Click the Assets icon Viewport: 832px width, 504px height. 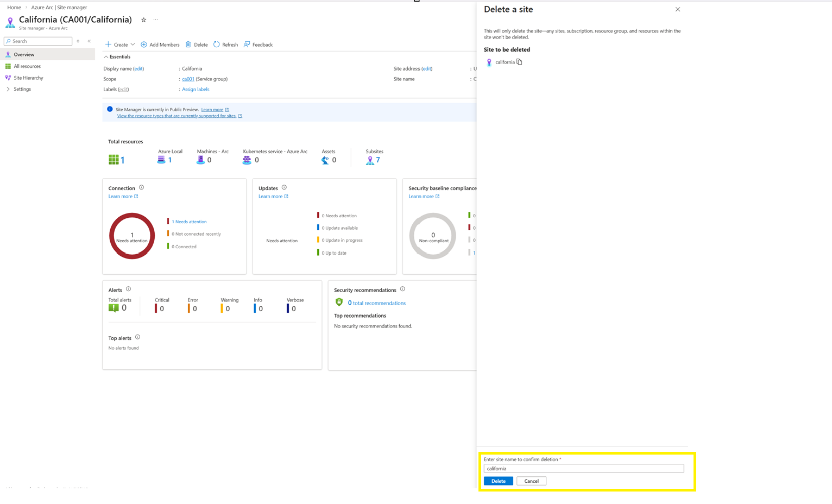325,160
